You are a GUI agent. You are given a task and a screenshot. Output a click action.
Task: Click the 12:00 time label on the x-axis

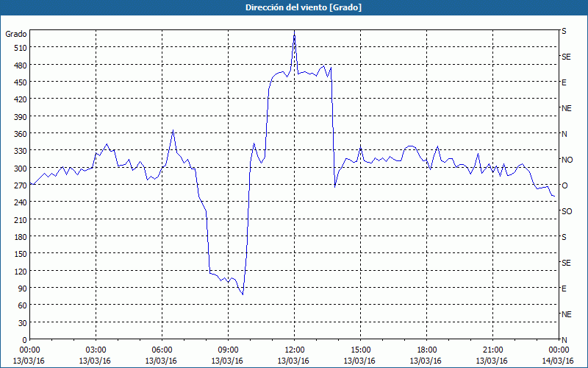click(x=294, y=350)
